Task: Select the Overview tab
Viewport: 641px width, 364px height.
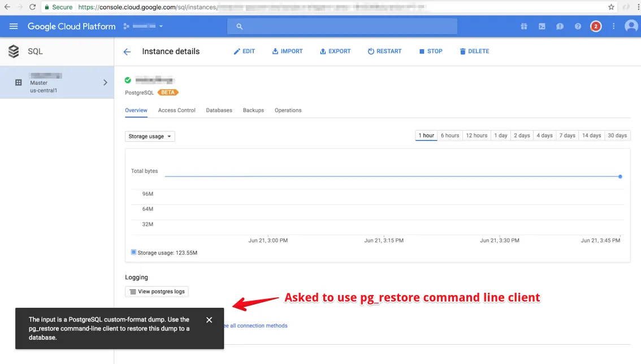Action: (x=136, y=110)
